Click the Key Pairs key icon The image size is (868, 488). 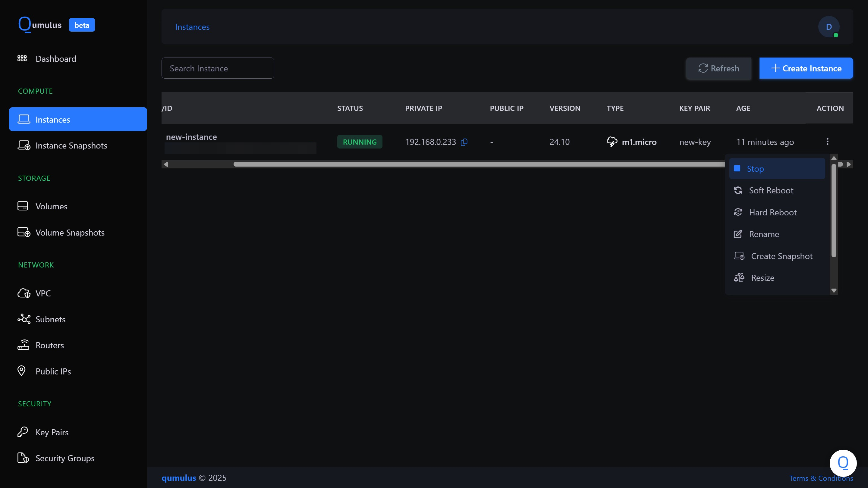click(x=23, y=432)
